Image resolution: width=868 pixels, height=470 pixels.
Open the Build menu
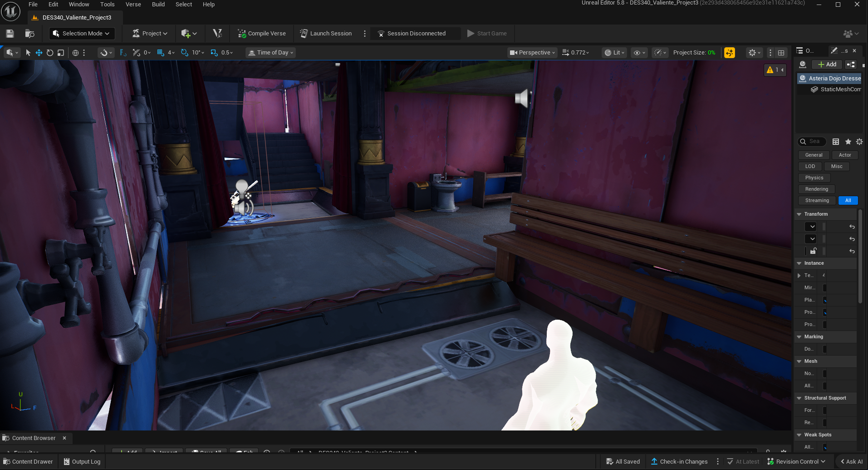pos(158,5)
